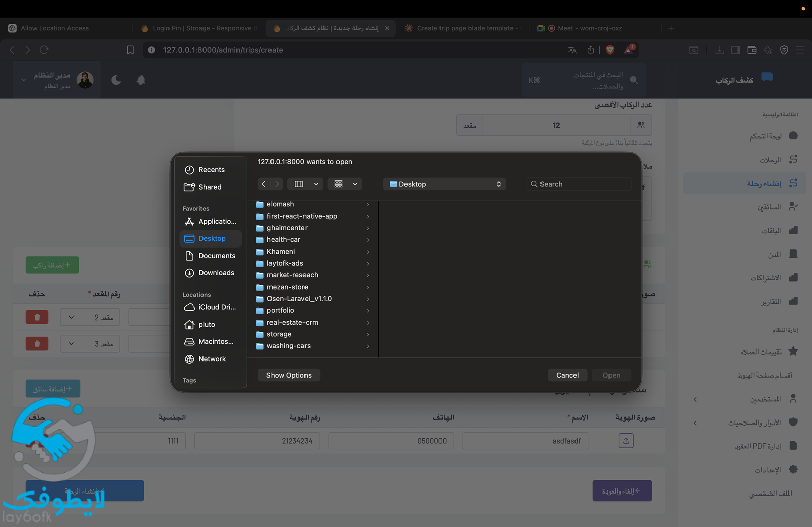Viewport: 812px width, 527px height.
Task: Open the column view options dropdown
Action: [316, 184]
